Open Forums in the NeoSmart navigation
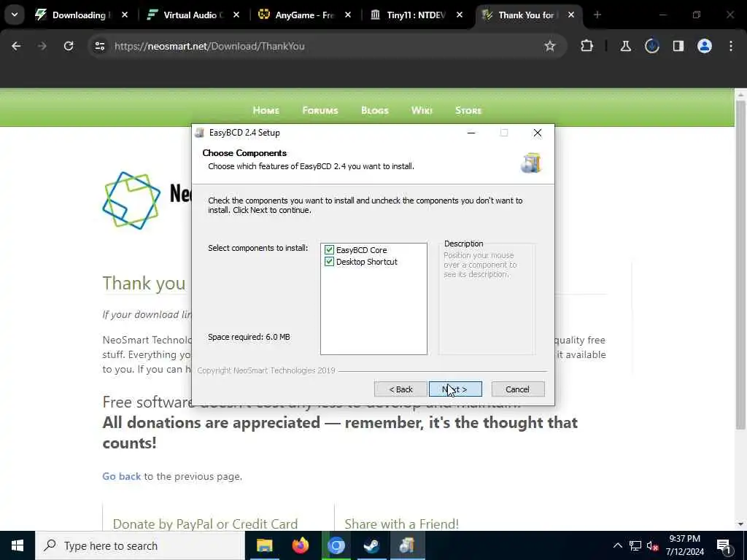The image size is (747, 560). coord(320,111)
